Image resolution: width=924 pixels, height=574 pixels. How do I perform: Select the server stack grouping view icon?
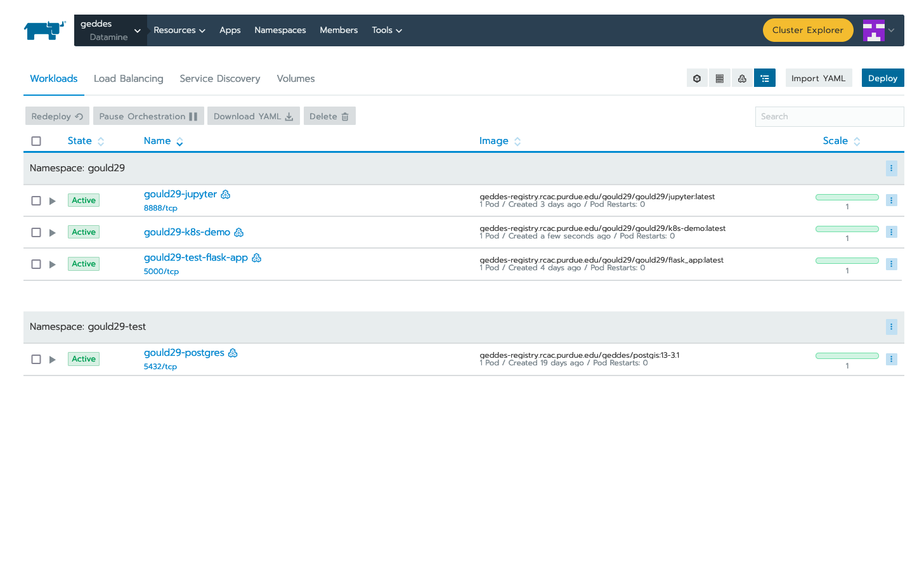(x=720, y=77)
